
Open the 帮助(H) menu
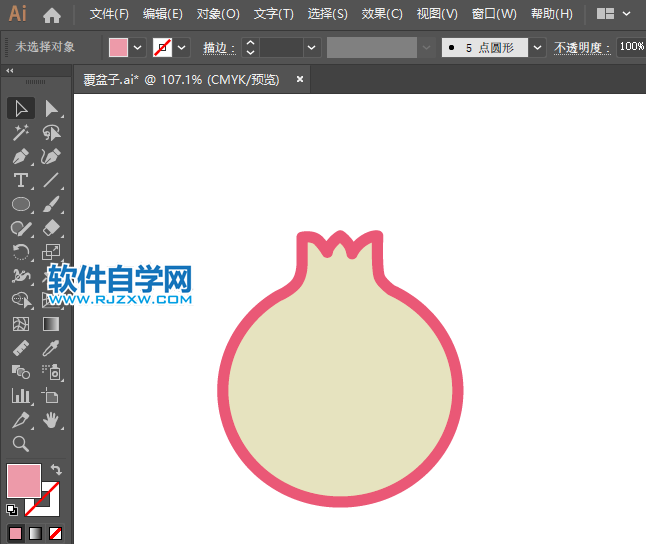point(552,14)
